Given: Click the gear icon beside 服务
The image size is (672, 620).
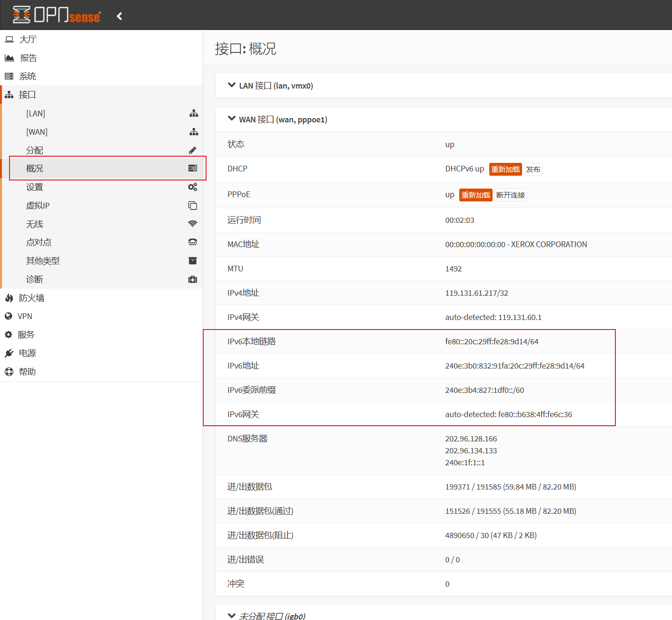Looking at the screenshot, I should coord(9,335).
